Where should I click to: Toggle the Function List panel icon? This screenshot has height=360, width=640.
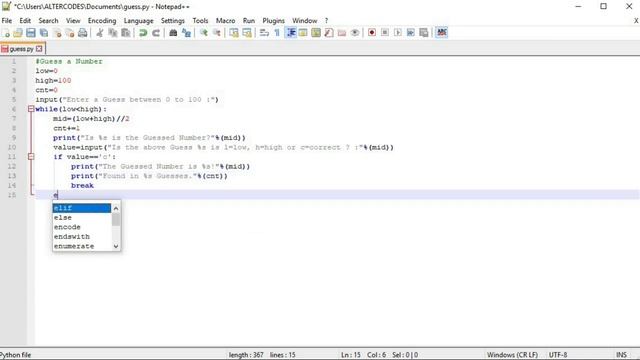329,33
